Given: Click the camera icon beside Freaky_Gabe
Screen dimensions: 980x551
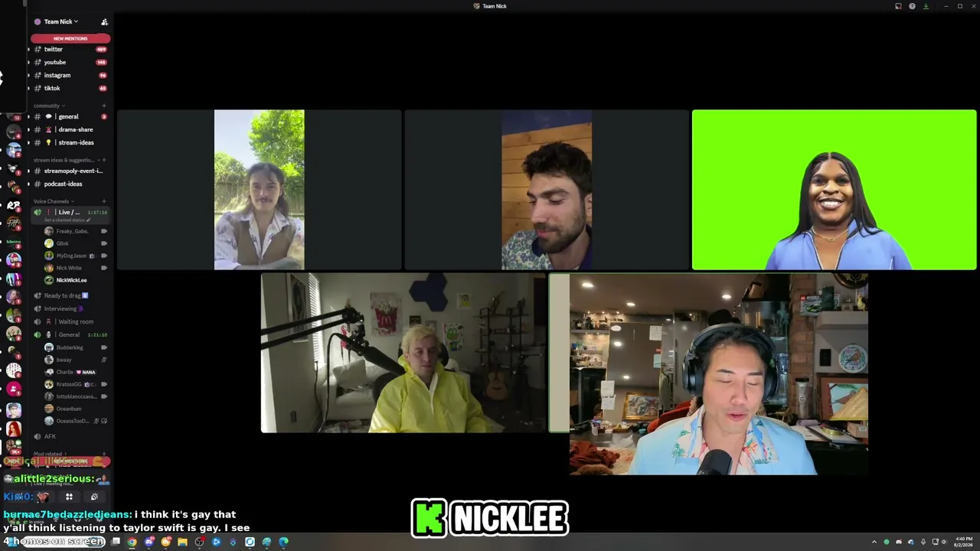Looking at the screenshot, I should pos(104,231).
